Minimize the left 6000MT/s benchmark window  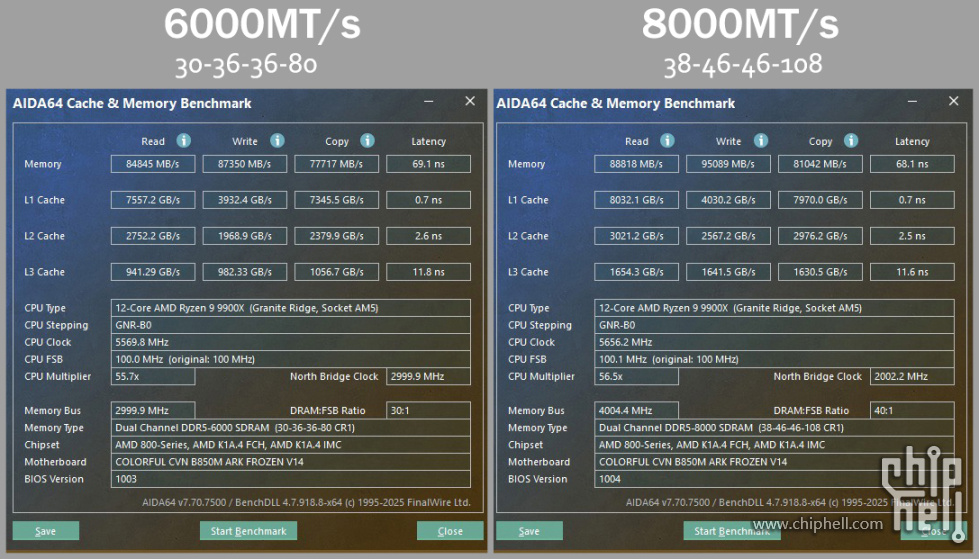(x=428, y=101)
